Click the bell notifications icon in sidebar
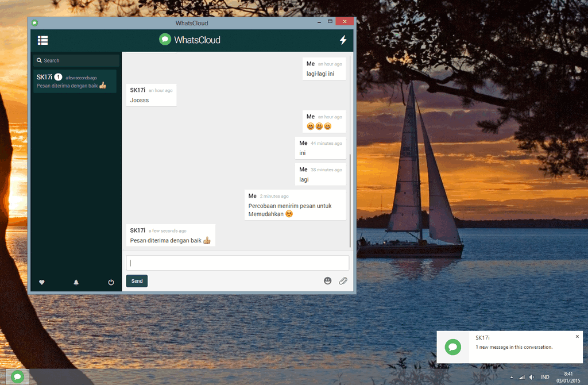Viewport: 588px width, 385px height. click(x=76, y=282)
